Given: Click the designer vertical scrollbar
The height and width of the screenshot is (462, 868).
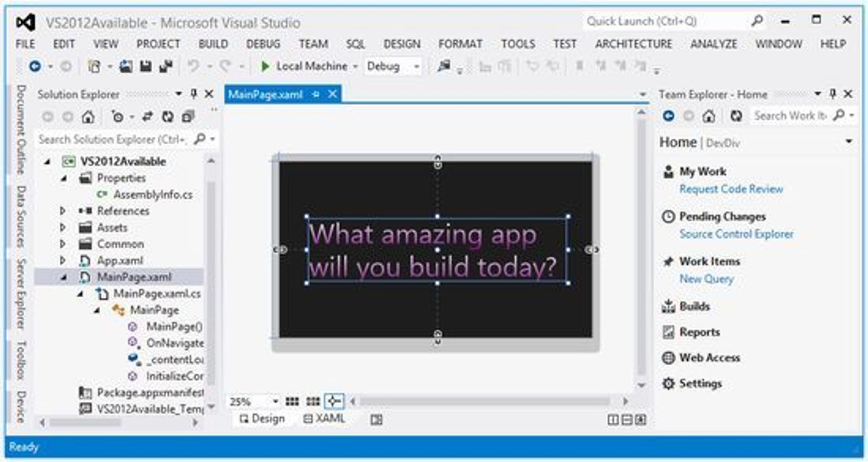Looking at the screenshot, I should pos(641,247).
